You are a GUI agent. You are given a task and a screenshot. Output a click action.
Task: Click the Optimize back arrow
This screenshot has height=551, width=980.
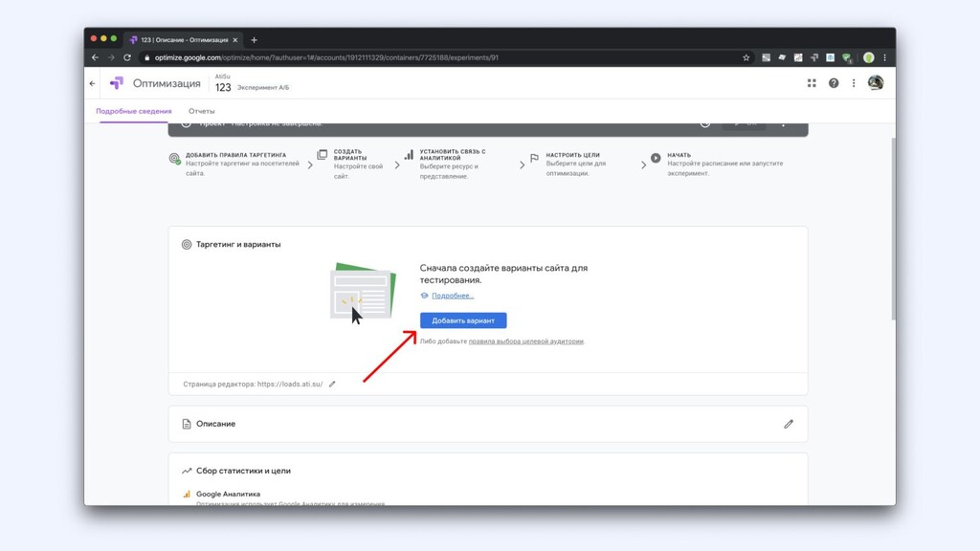[x=93, y=83]
